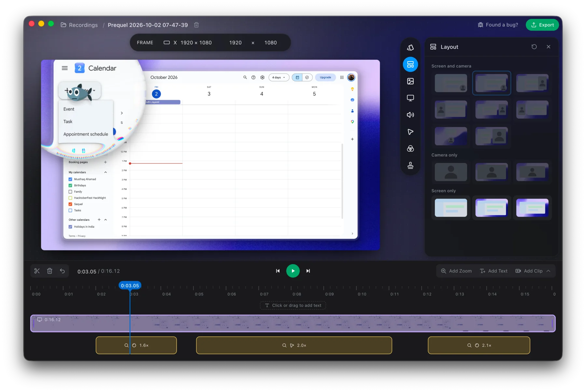This screenshot has width=586, height=392.
Task: Play the recording with the green button
Action: coord(293,271)
